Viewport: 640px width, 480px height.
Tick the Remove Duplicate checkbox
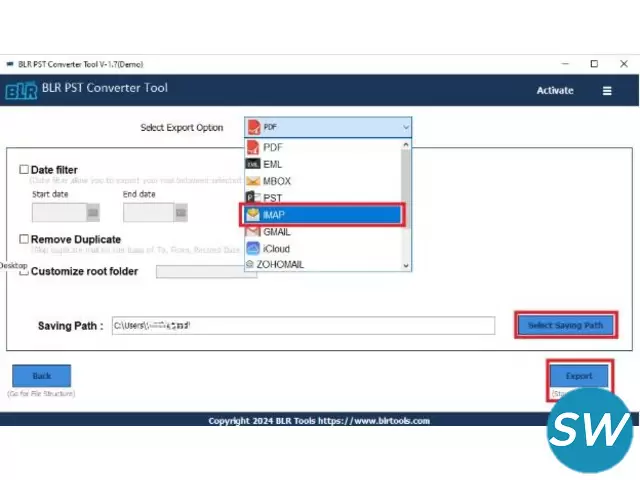[24, 240]
